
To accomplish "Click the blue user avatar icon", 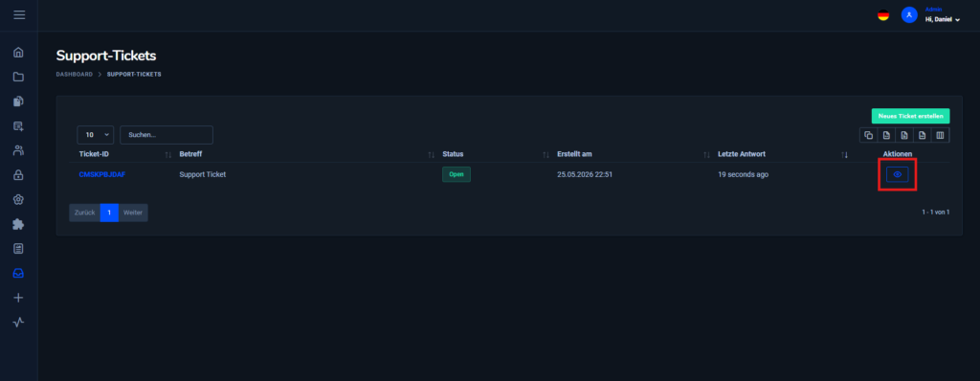I will [x=909, y=15].
